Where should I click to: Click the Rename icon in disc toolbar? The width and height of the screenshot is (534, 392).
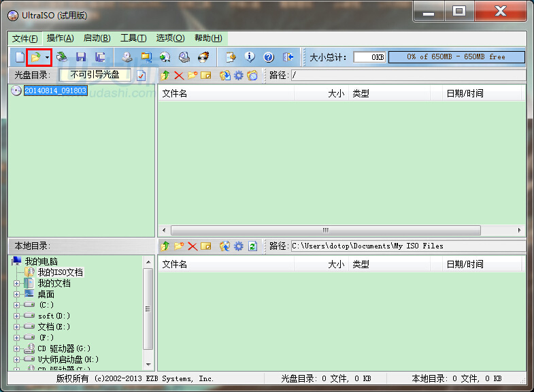[206, 76]
